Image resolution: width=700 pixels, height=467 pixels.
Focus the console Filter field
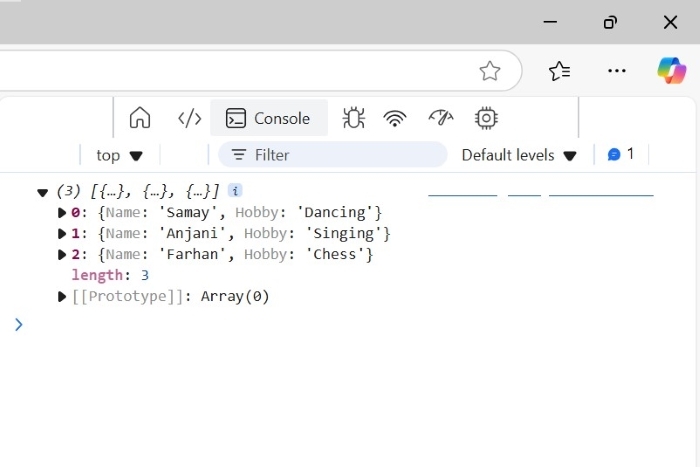[333, 155]
